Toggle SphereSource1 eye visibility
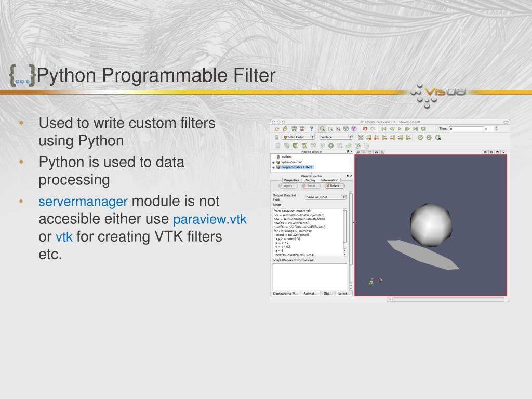The height and width of the screenshot is (399, 532). click(273, 162)
